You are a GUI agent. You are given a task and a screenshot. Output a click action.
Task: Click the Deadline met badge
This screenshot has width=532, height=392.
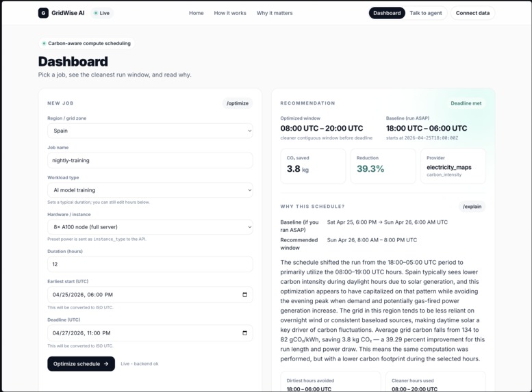tap(466, 103)
